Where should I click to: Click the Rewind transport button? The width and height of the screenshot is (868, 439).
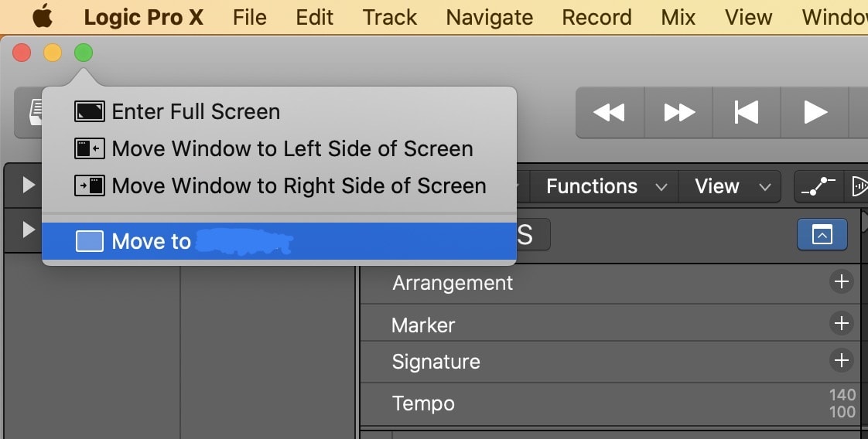[609, 113]
